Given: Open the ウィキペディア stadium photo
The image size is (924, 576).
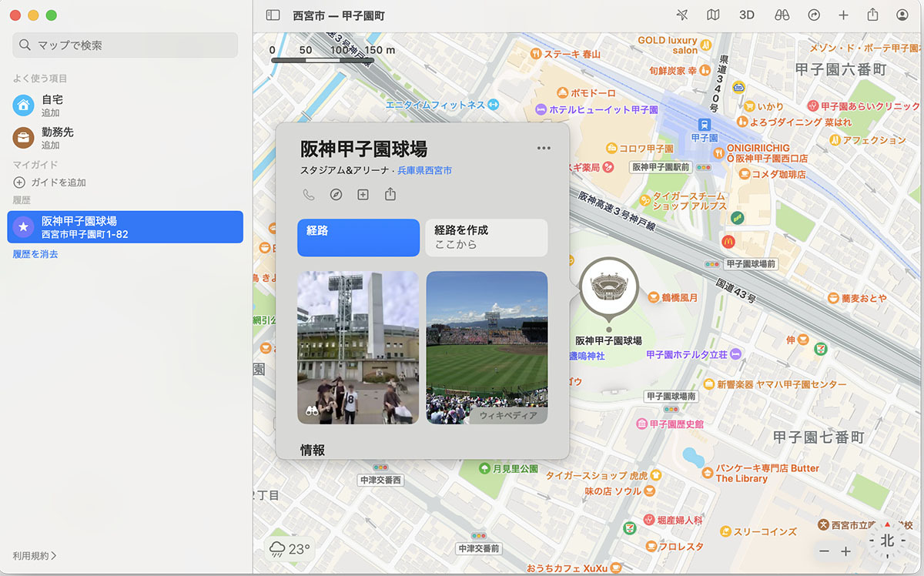Looking at the screenshot, I should pos(487,347).
